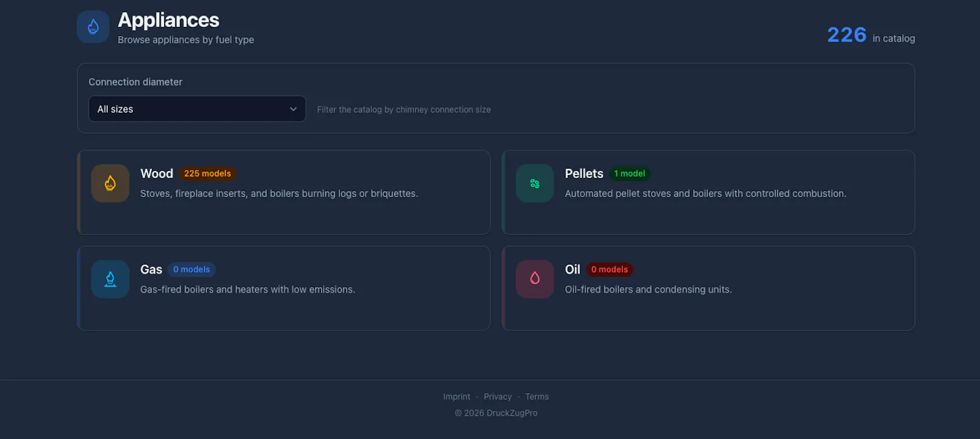Click the Wood fuel flame icon

110,183
